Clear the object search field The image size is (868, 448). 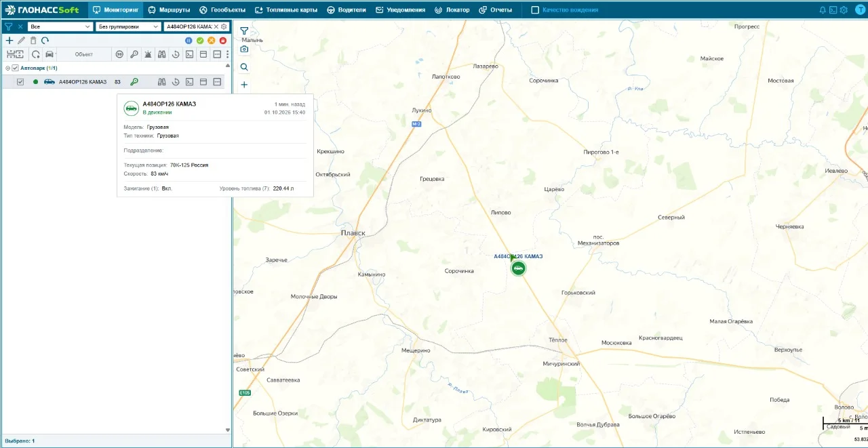point(216,26)
